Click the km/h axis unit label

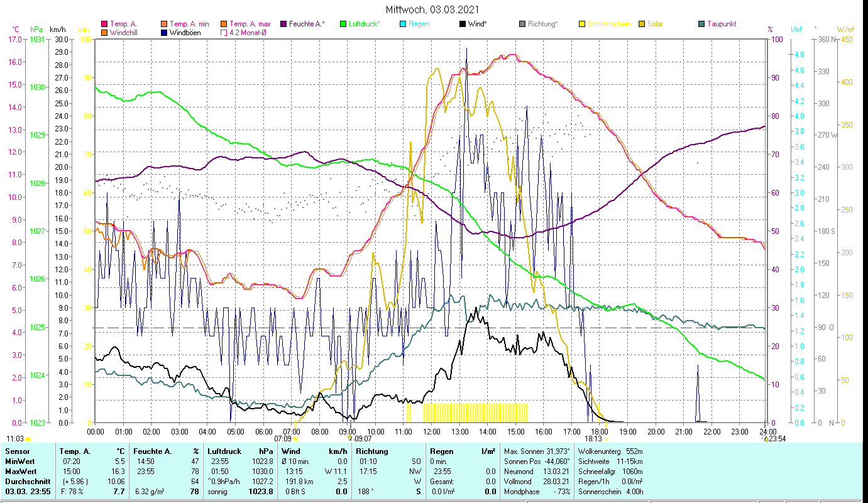click(57, 30)
